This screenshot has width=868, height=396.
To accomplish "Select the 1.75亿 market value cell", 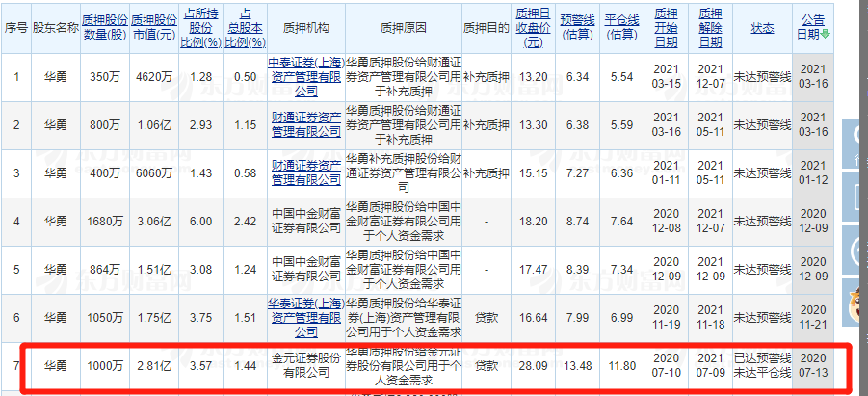I will 154,318.
